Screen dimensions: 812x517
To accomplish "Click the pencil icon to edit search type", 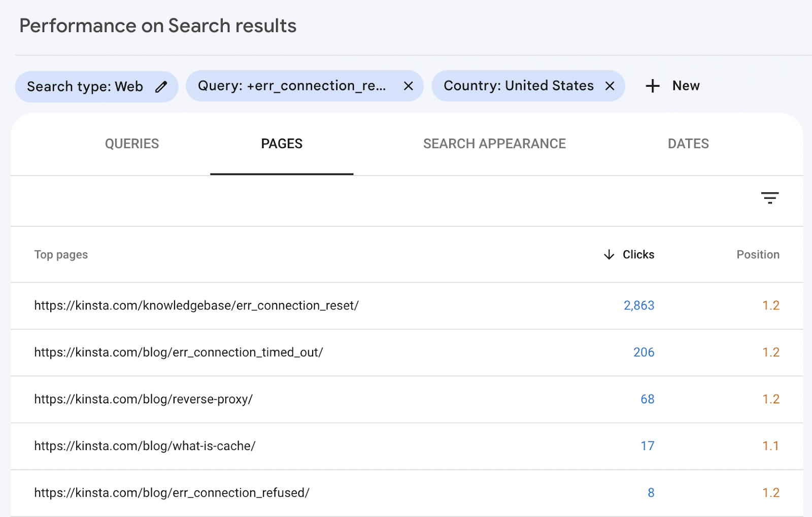I will coord(161,86).
